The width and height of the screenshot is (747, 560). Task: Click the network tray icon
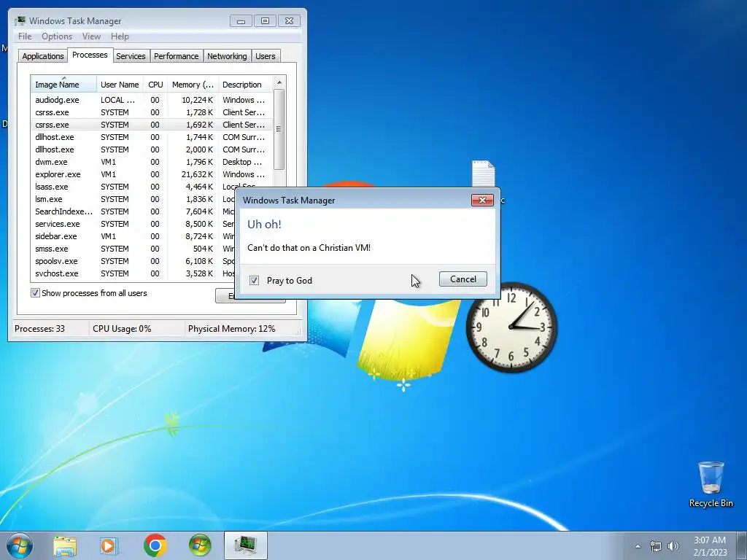point(656,546)
